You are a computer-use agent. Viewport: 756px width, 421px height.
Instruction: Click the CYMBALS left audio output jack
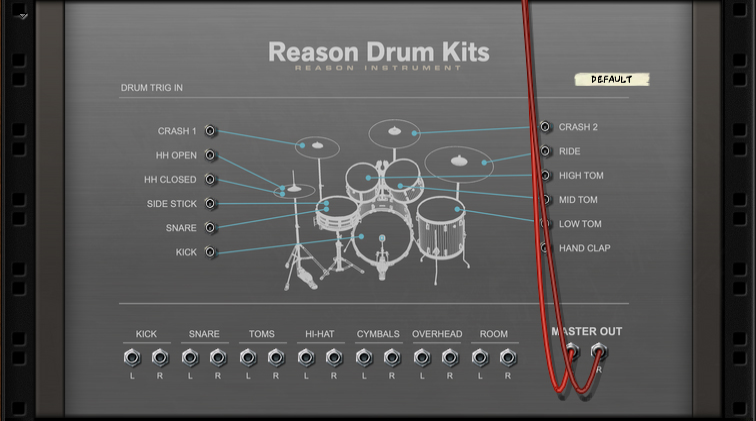[x=364, y=358]
